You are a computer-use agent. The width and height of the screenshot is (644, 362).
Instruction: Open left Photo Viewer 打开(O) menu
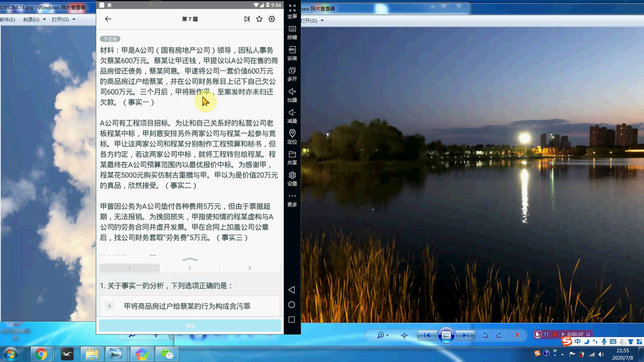coord(63,20)
